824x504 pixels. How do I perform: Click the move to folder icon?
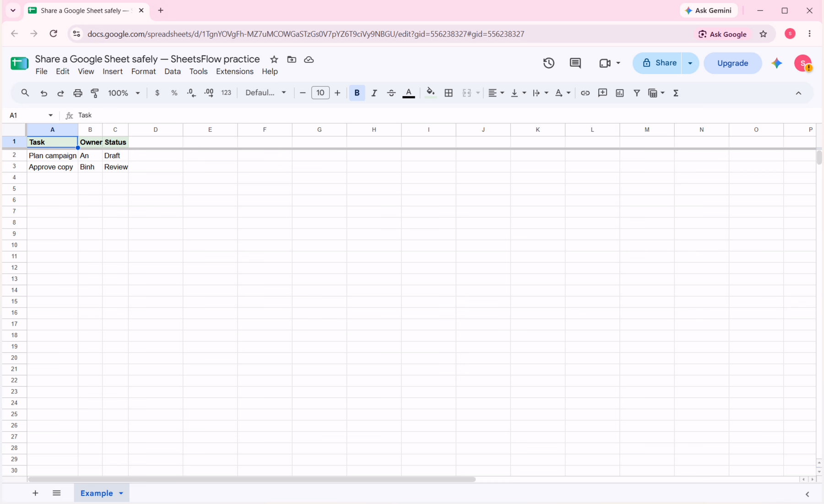tap(292, 60)
